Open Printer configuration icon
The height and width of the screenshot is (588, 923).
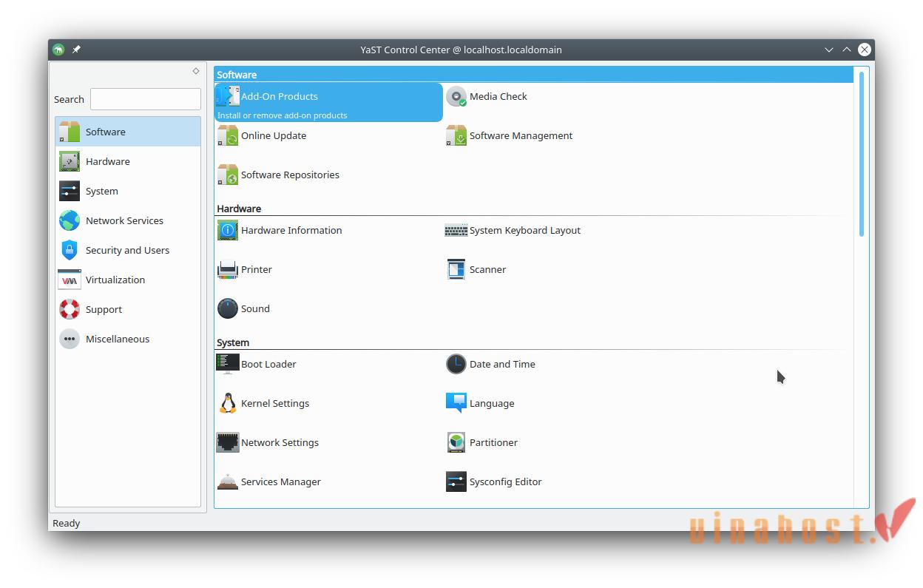click(x=228, y=269)
